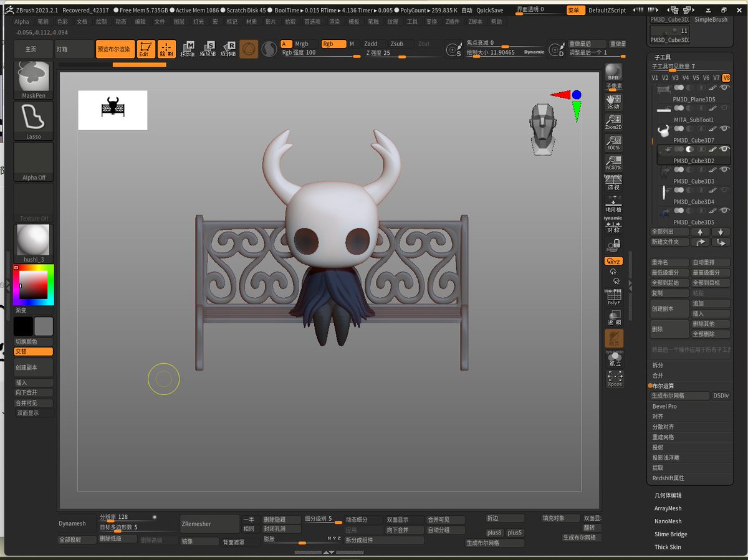Open the 帮助 menu

496,21
